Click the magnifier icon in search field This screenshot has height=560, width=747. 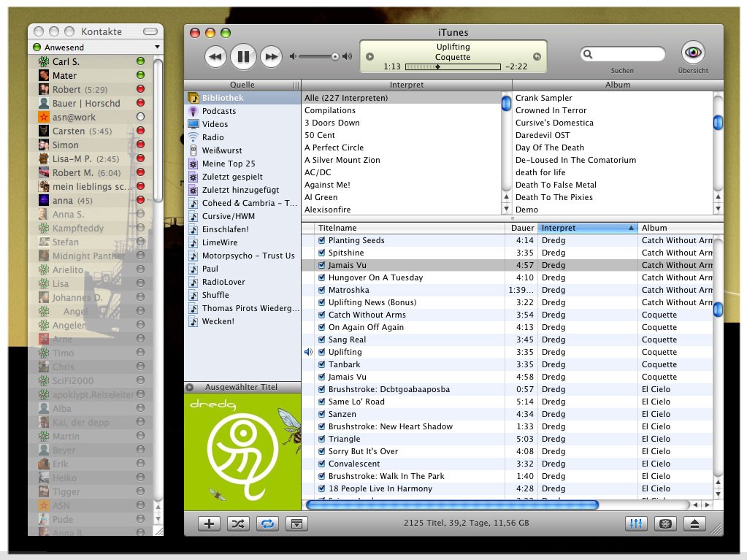point(588,54)
